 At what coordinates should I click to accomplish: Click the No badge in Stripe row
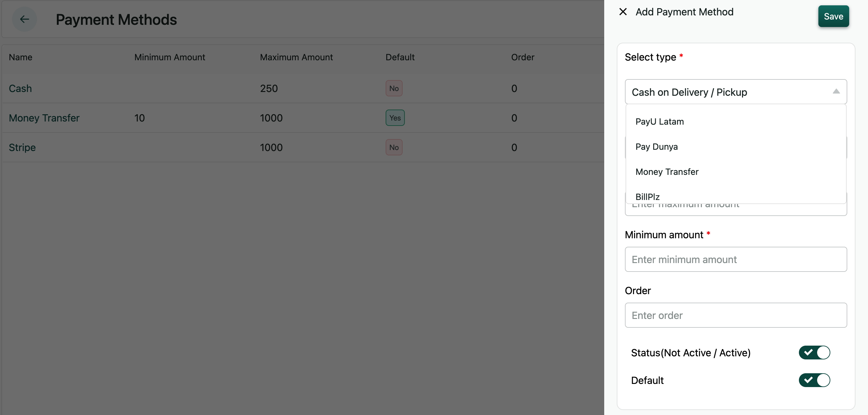[x=394, y=148]
